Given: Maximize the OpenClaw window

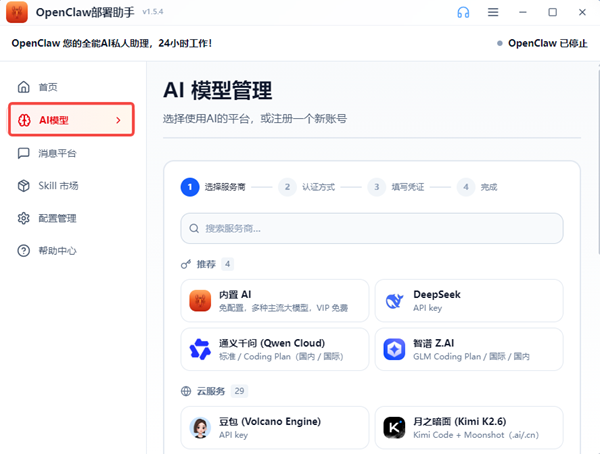Looking at the screenshot, I should point(553,12).
